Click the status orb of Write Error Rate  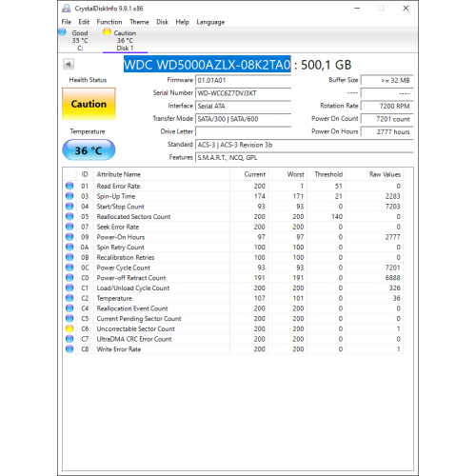pyautogui.click(x=69, y=349)
